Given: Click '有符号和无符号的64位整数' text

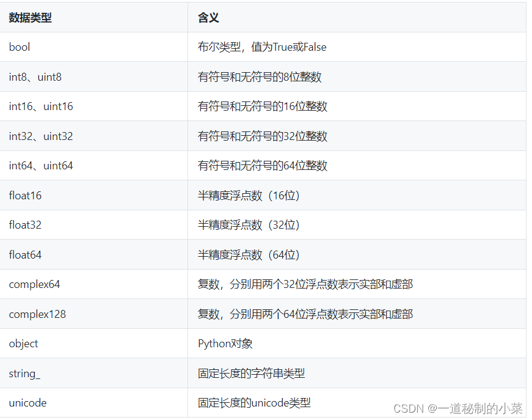Looking at the screenshot, I should point(263,166).
